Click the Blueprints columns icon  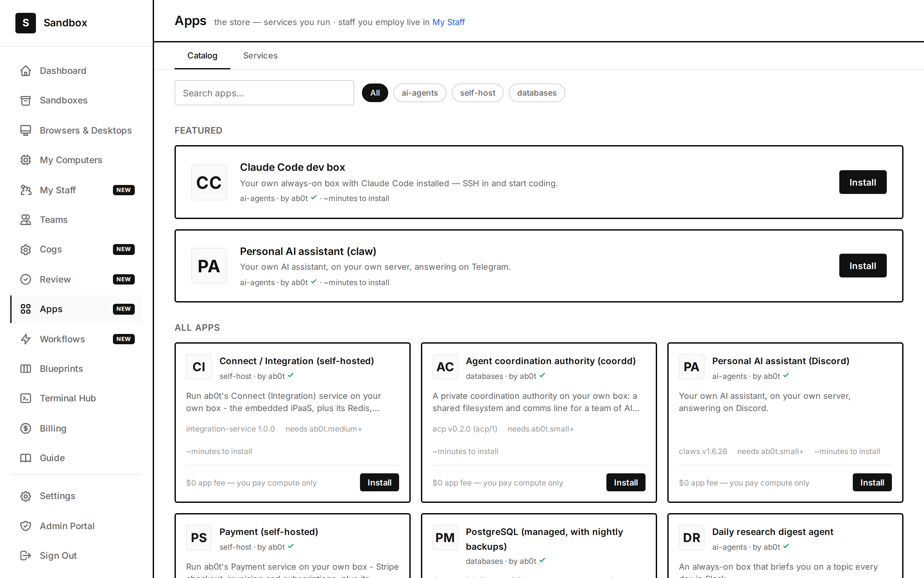coord(26,369)
